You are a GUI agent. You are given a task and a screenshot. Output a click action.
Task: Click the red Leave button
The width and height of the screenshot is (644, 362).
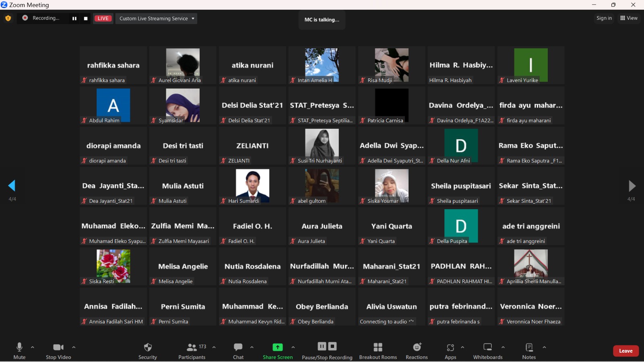point(626,351)
